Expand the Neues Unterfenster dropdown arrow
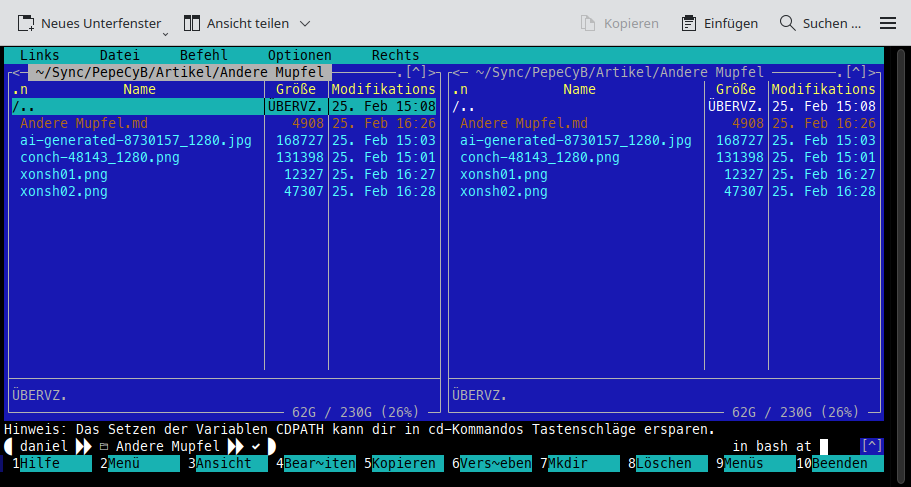911x487 pixels. point(165,33)
